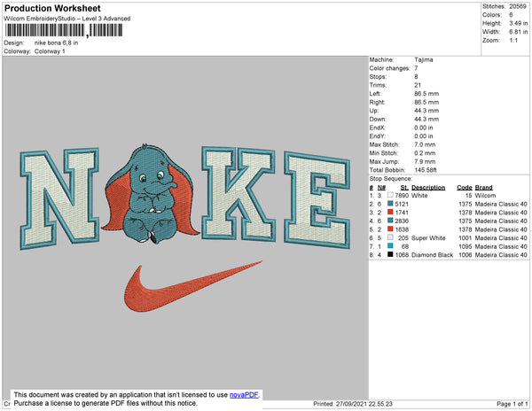Click the Color changes value 7
532x411 pixels.
tap(416, 68)
